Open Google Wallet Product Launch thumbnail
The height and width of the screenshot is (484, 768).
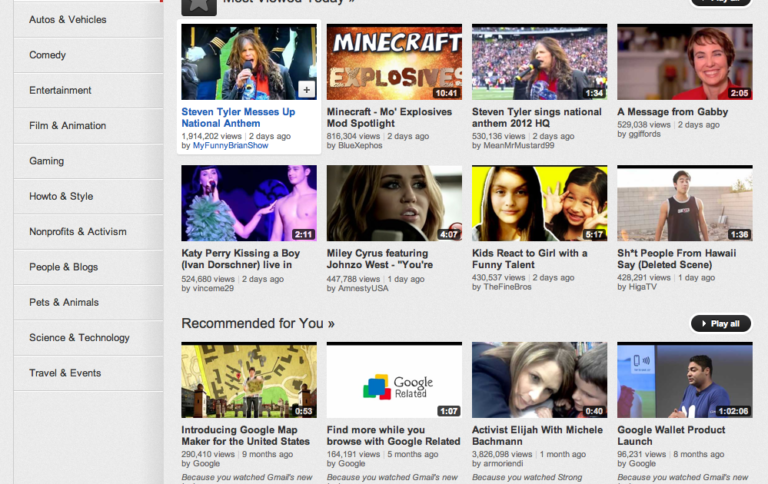point(685,380)
